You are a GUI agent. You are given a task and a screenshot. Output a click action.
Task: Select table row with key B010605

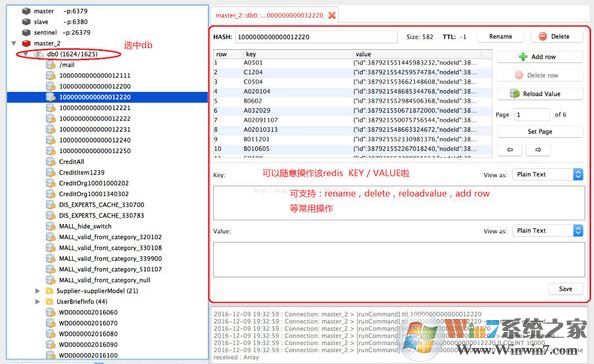point(353,148)
